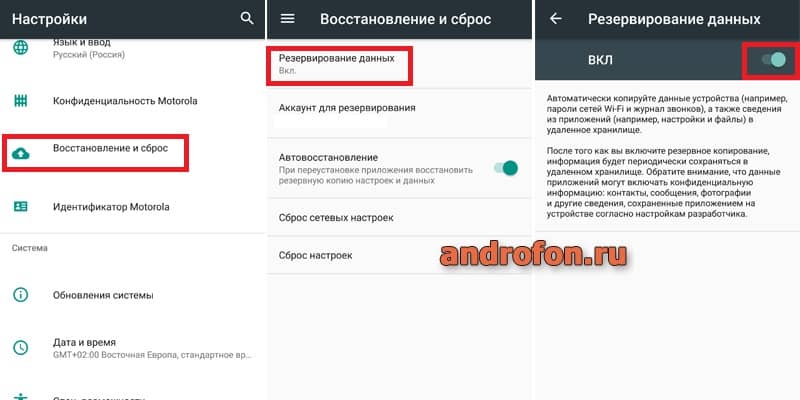Tap the clock icon for Дата и время
Screen dimensions: 800x400
tap(20, 348)
